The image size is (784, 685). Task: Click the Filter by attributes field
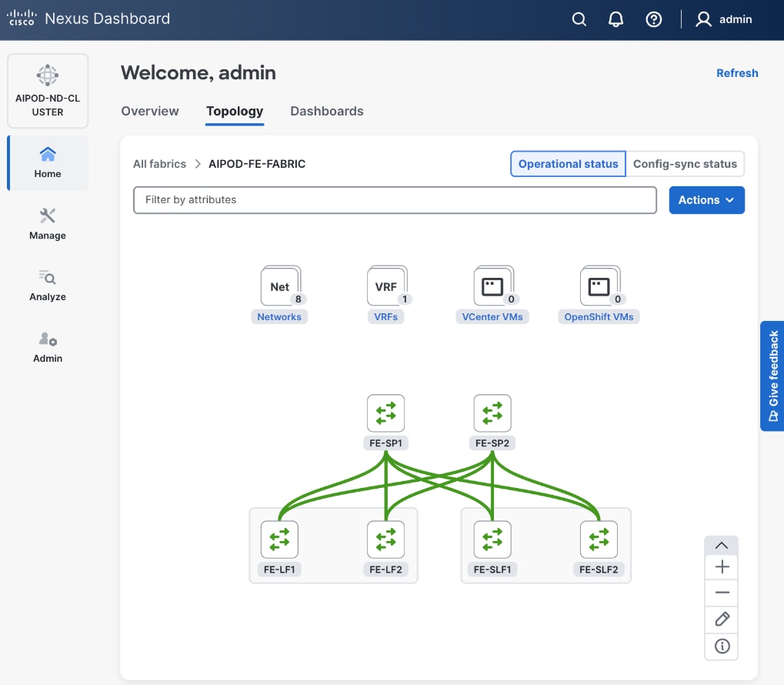point(395,200)
